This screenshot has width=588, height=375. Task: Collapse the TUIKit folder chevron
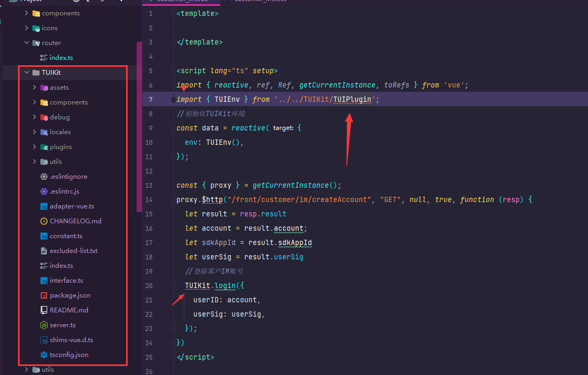click(26, 73)
